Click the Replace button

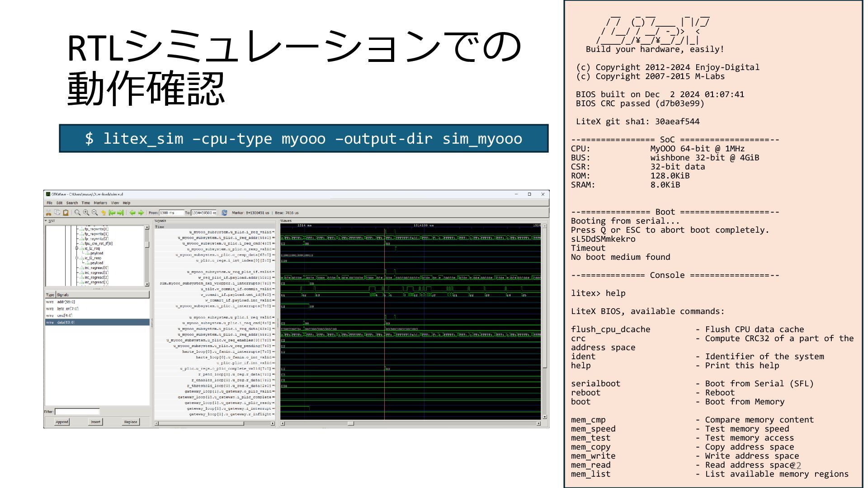130,422
